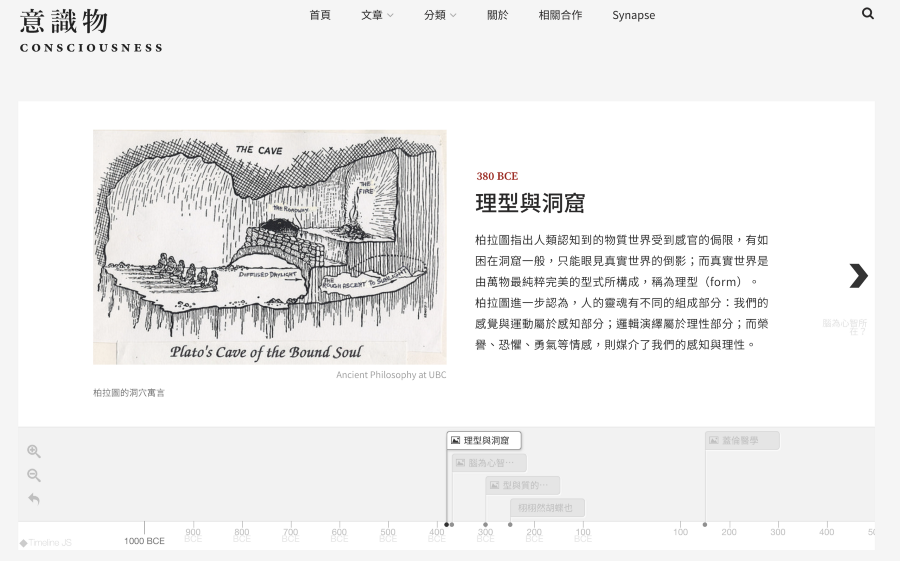900x561 pixels.
Task: Click the 500 BCE axis tick
Action: [388, 535]
